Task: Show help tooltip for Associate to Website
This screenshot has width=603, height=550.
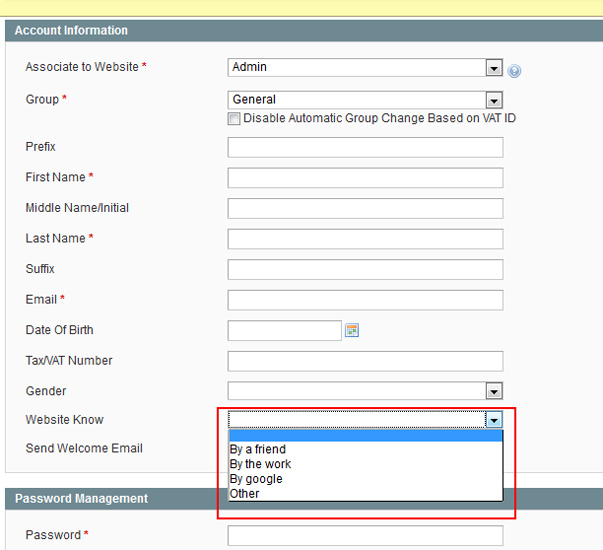Action: point(514,71)
